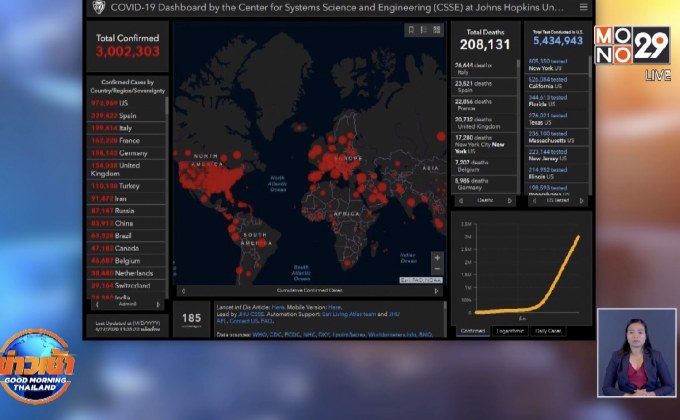
Task: Open the Mobile Version Here link
Action: point(334,307)
